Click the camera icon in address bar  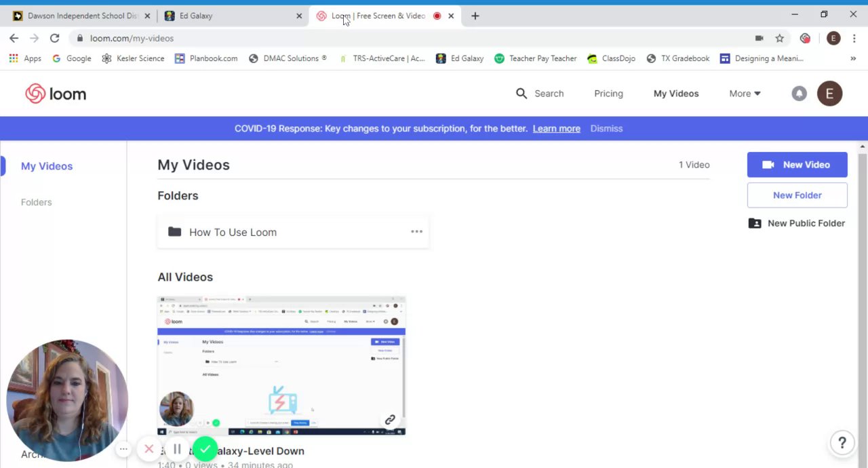(759, 38)
